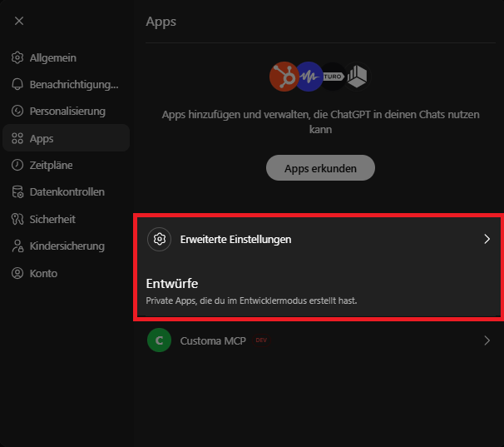
Task: Expand Erweiterte Einstellungen via its chevron arrow
Action: click(x=487, y=239)
